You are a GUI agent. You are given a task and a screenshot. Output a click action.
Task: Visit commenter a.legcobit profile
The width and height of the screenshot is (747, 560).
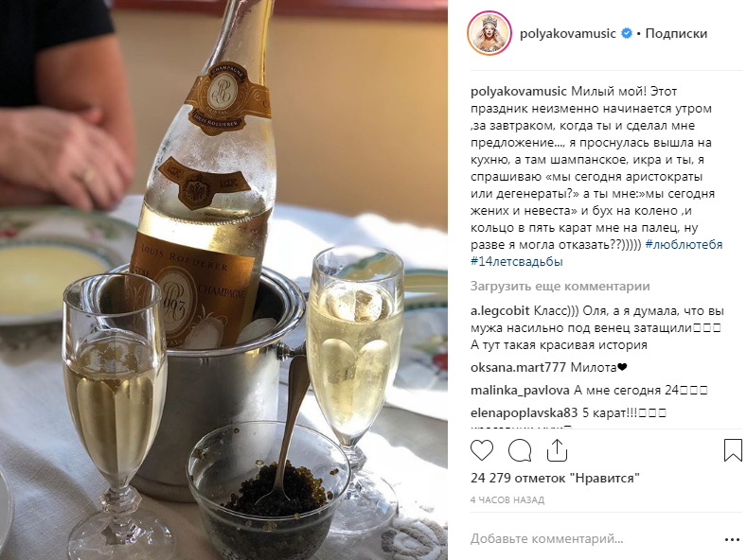point(500,311)
